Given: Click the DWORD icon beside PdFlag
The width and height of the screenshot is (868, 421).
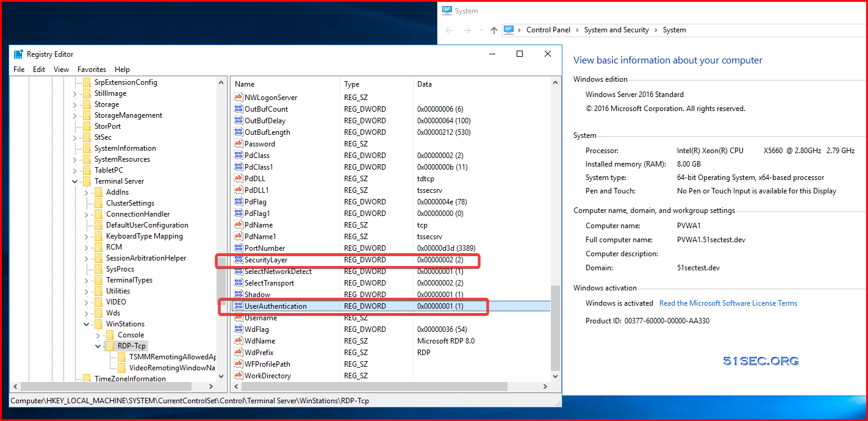Looking at the screenshot, I should click(239, 202).
